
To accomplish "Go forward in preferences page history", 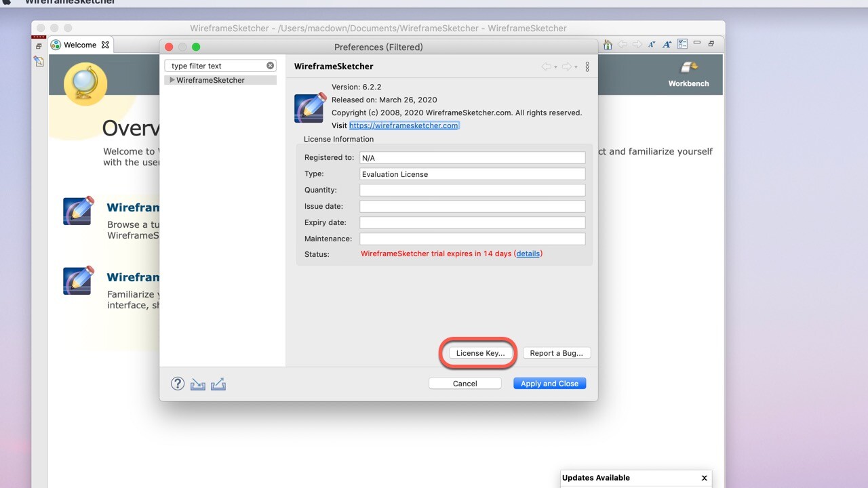I will pyautogui.click(x=566, y=66).
